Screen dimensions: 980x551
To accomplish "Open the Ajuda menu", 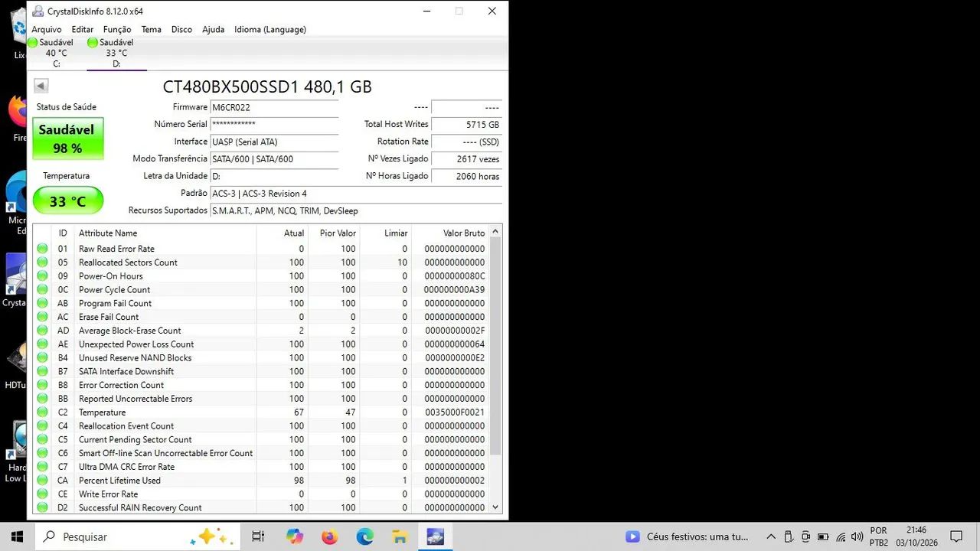I will click(214, 29).
